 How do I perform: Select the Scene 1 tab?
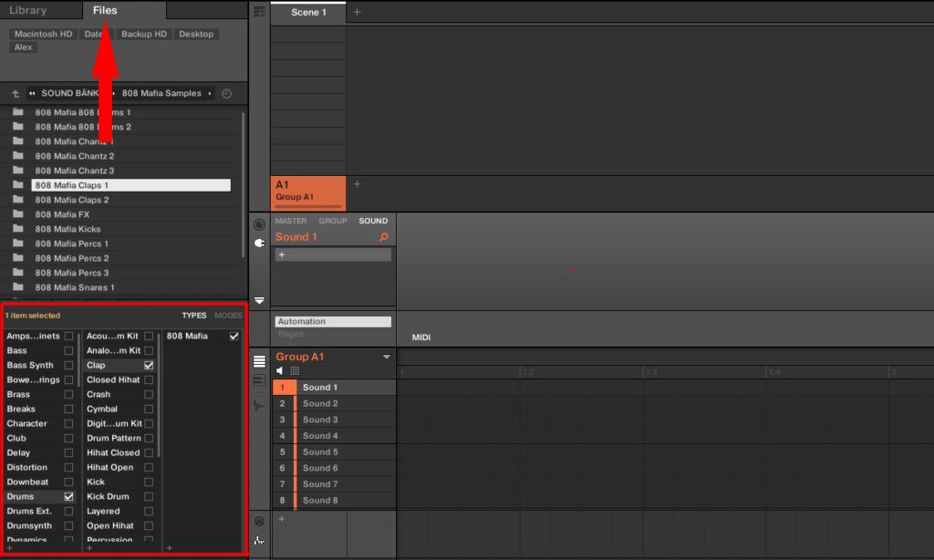308,13
